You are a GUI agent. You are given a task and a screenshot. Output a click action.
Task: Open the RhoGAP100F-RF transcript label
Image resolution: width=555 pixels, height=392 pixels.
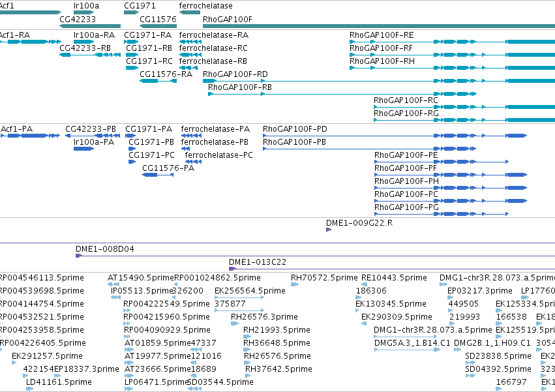tap(382, 48)
